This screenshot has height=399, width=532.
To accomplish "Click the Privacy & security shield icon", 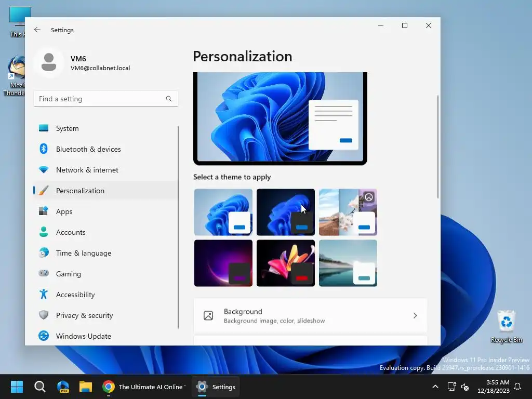I will (44, 315).
